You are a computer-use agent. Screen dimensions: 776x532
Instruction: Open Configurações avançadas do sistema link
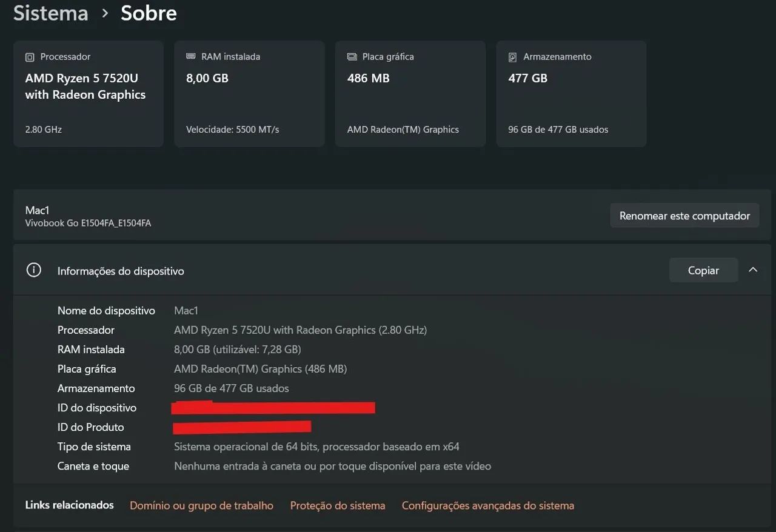(488, 505)
